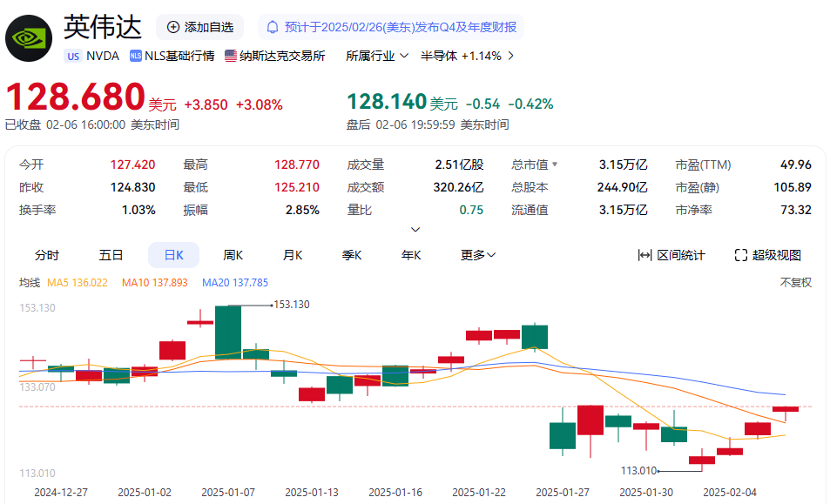Click the 153.130 high price marker
Screen dimensions: 830x504
(292, 305)
